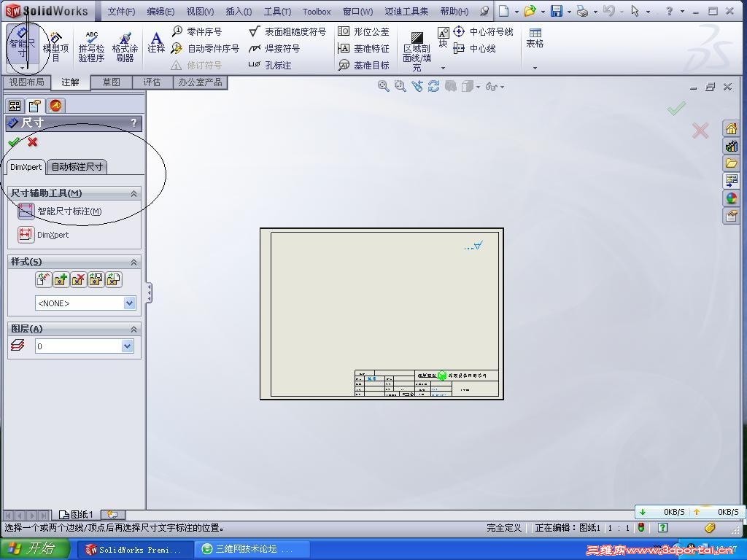Collapse the 图层(A) section

tap(134, 329)
